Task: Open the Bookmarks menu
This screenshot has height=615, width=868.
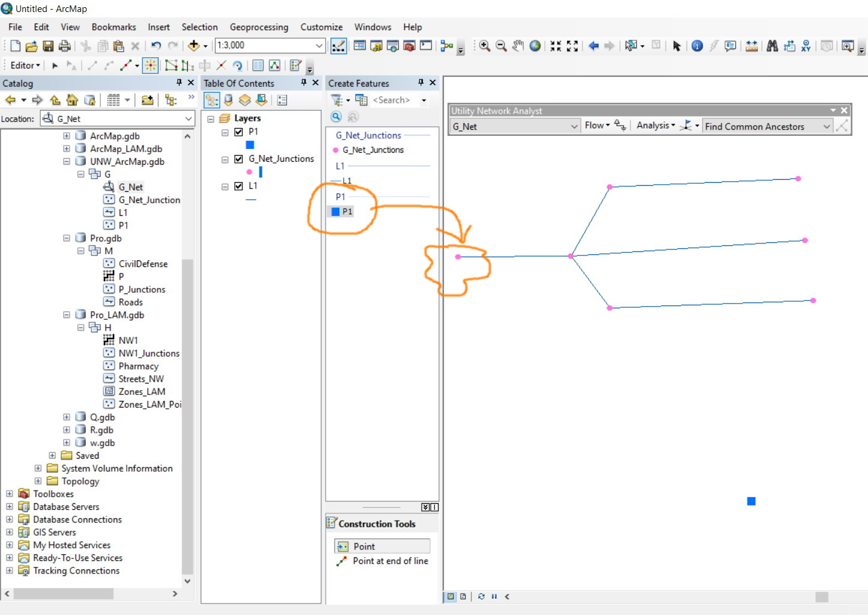Action: coord(114,27)
